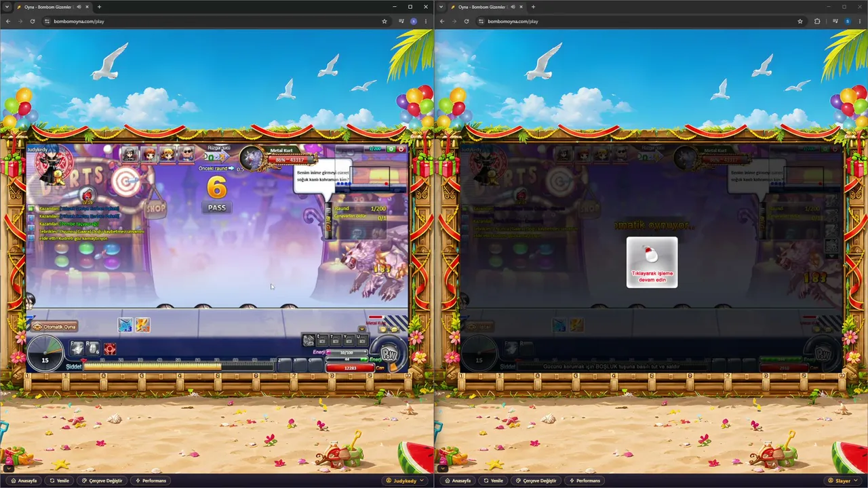Screen dimensions: 868x488
Task: Use the blue x3 skill icon in left game
Action: 125,325
